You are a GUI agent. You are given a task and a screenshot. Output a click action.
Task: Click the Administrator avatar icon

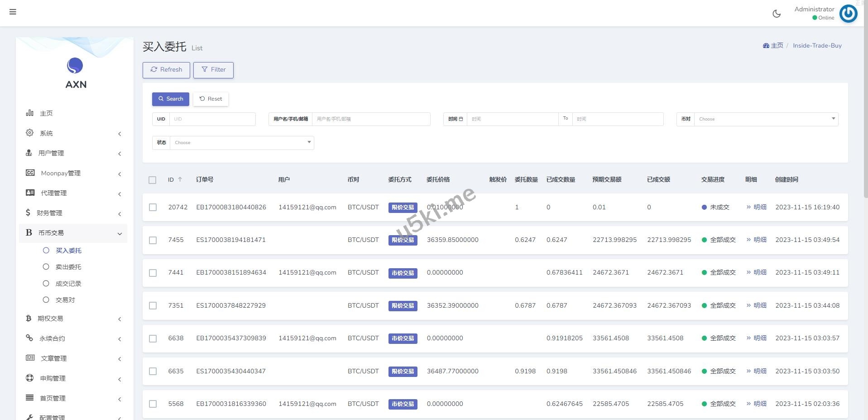[848, 14]
